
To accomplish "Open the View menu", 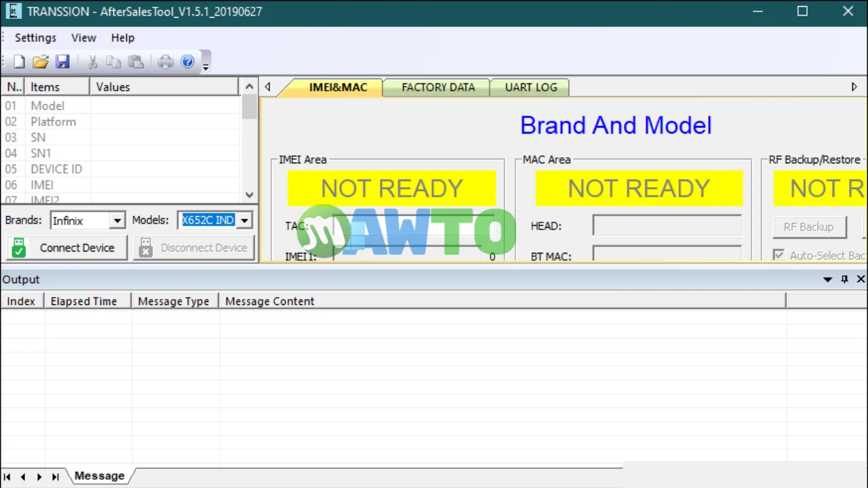I will tap(83, 38).
